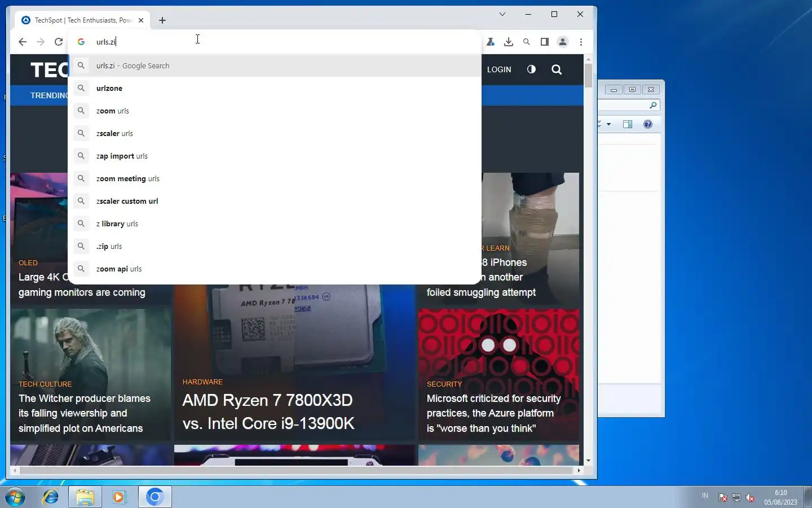This screenshot has width=812, height=508.
Task: Click page vertical scrollbar down arrow
Action: [x=588, y=461]
